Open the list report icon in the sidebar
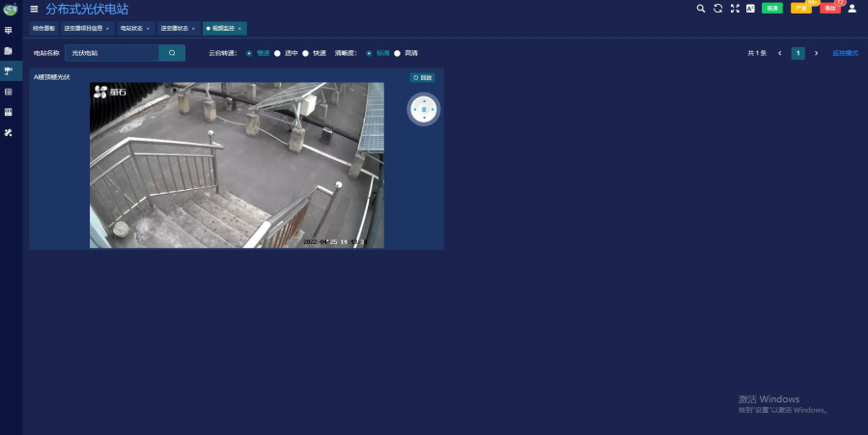868x435 pixels. click(x=9, y=92)
